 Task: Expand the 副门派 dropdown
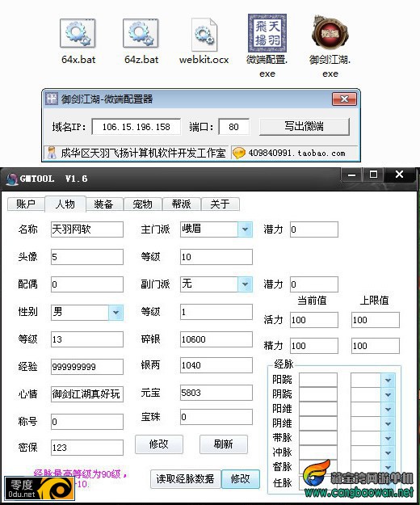245,284
